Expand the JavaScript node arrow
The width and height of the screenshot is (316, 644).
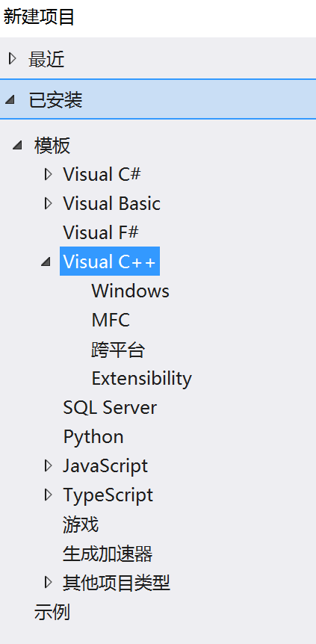tap(49, 465)
